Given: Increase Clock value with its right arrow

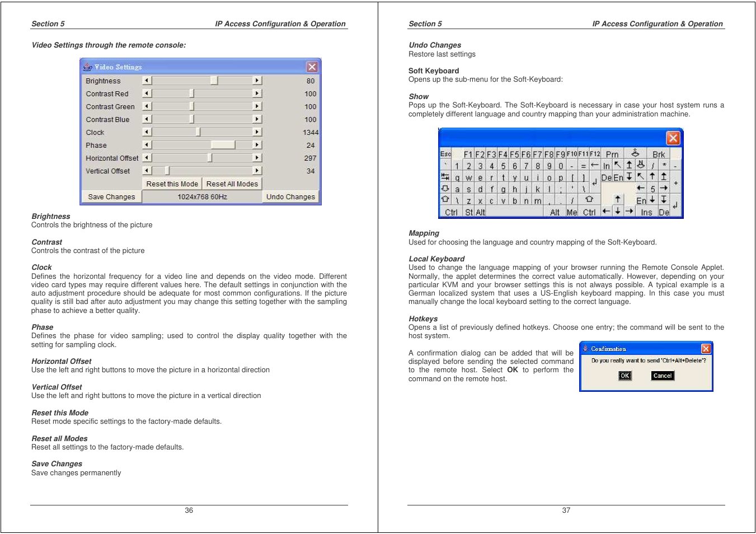Looking at the screenshot, I should point(257,132).
